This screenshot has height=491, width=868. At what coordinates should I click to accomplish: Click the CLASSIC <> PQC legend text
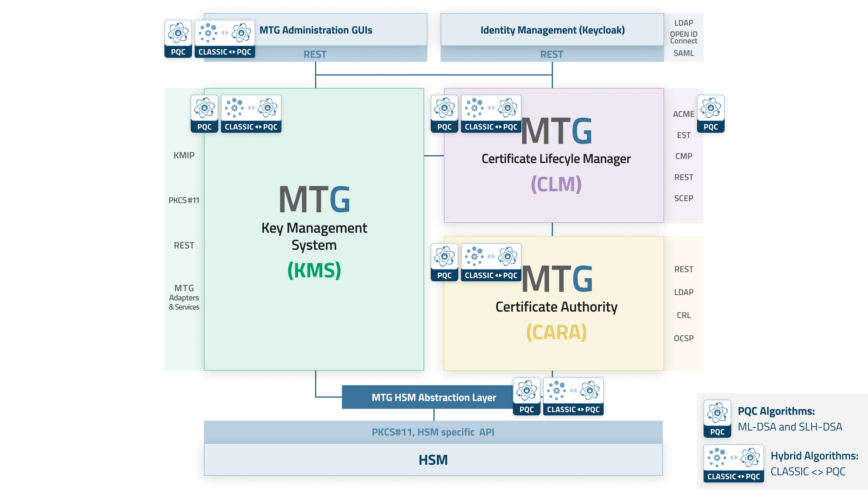(x=808, y=471)
